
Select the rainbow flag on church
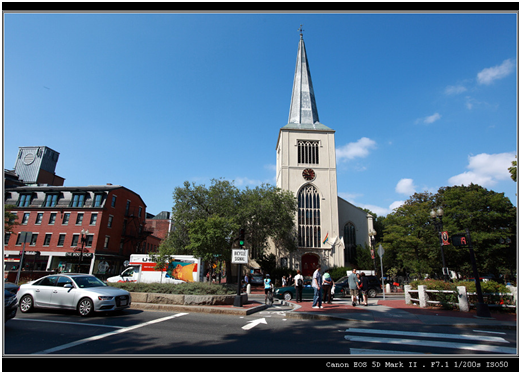(x=326, y=238)
